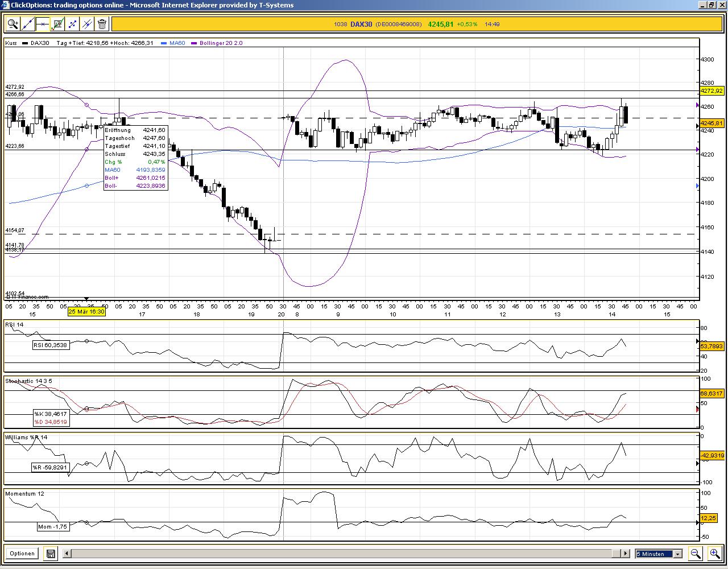Click the DAX30 ticker header bar
Screen dimensions: 728x569
tap(417, 24)
